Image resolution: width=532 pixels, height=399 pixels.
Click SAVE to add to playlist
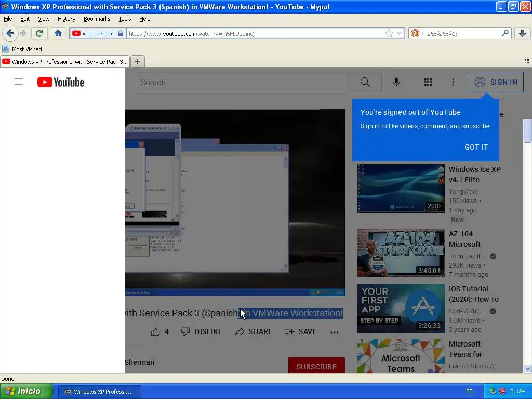301,331
